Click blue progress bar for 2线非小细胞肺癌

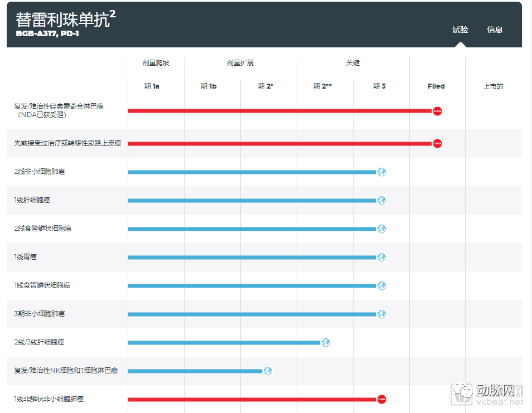click(x=252, y=172)
